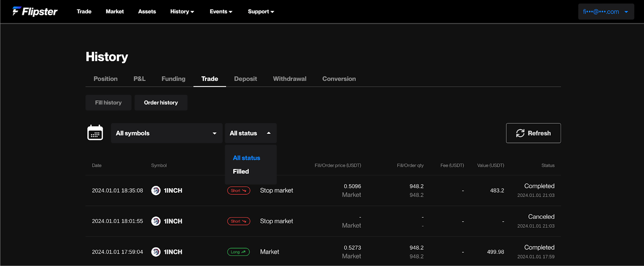
Task: Switch to the Deposit tab
Action: pos(246,79)
